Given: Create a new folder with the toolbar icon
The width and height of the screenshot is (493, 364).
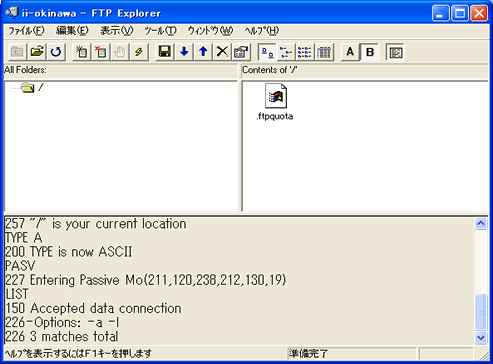Looking at the screenshot, I should tap(81, 52).
